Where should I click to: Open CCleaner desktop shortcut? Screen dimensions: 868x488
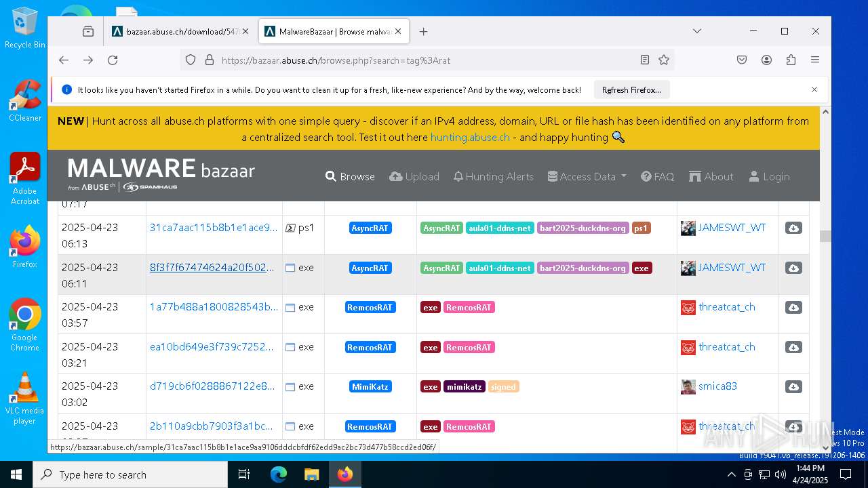(x=24, y=100)
